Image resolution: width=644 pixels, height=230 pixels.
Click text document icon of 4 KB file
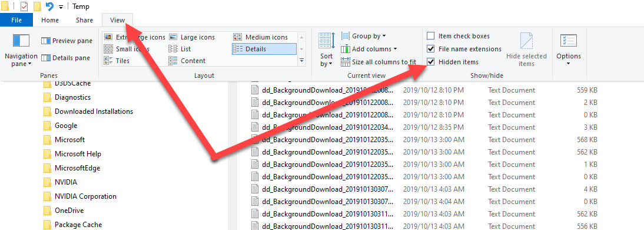tap(255, 189)
